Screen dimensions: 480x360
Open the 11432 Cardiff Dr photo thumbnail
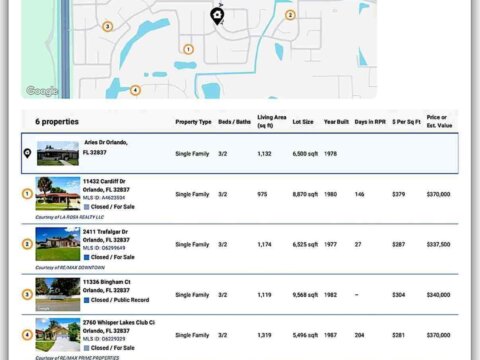point(58,194)
